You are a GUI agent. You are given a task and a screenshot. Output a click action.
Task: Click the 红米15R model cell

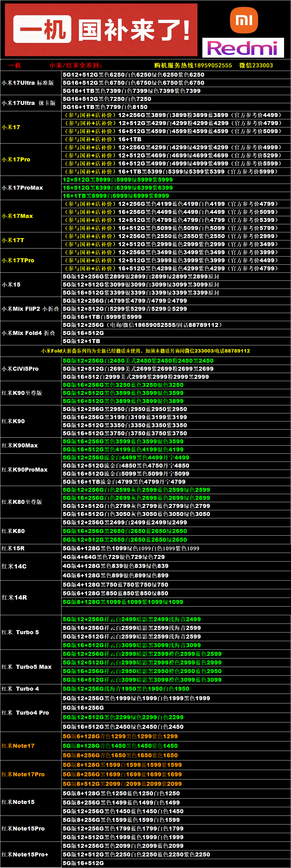point(31,549)
